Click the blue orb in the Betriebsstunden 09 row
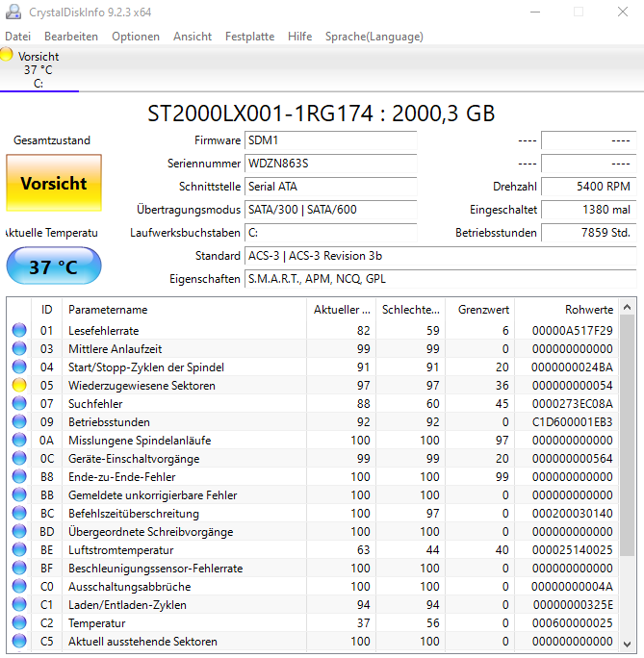 (x=19, y=421)
